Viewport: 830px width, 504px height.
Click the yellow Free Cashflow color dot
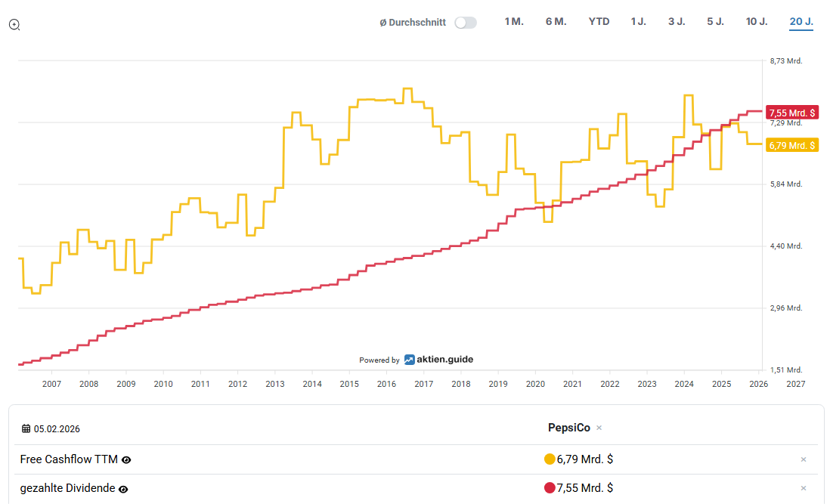click(x=550, y=459)
